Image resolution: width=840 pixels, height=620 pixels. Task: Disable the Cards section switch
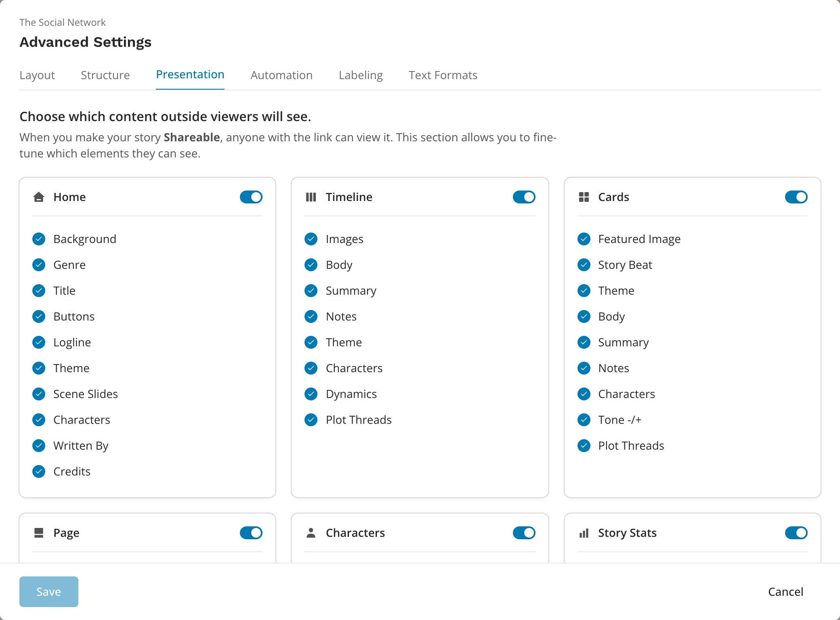(x=796, y=197)
